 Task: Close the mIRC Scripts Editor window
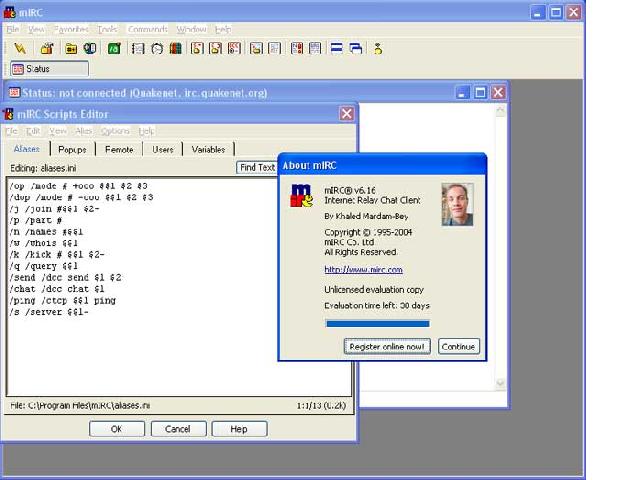coord(347,114)
